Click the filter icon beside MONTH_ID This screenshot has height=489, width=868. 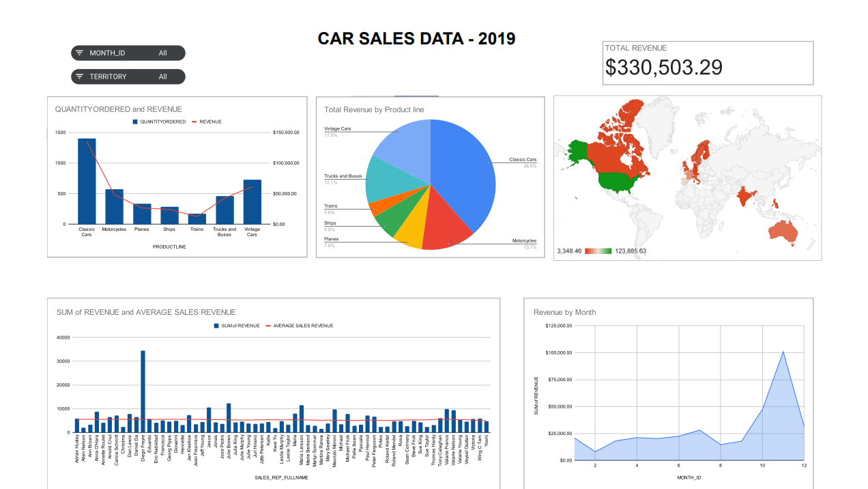coord(80,53)
